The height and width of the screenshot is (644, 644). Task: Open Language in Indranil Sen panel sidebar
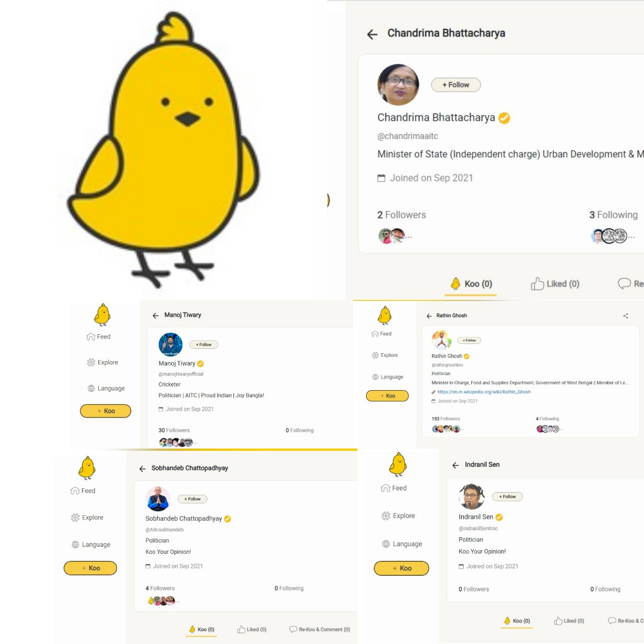402,544
